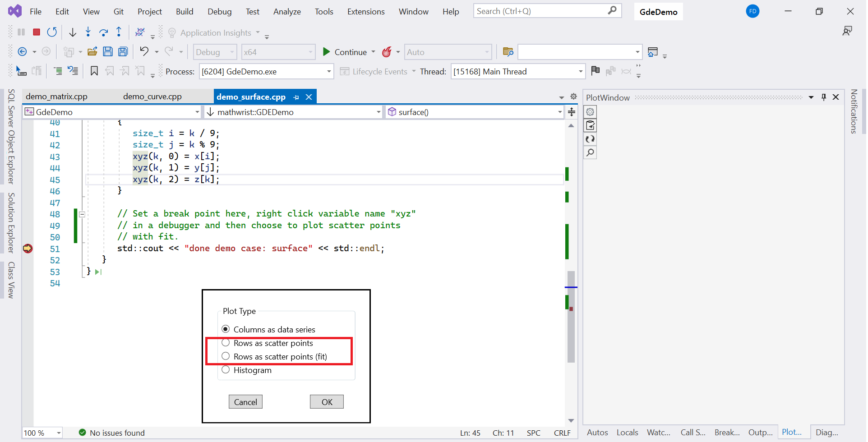The image size is (868, 442).
Task: Open the Solution Explorer side panel
Action: tap(11, 223)
